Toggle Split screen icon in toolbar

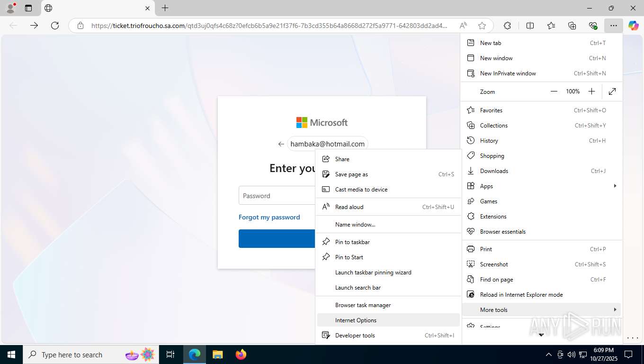click(x=530, y=26)
